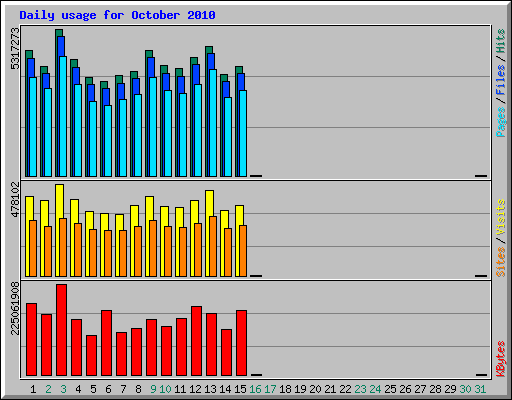This screenshot has width=512, height=400.
Task: Click the red 'KBytes' legend label
Action: tap(500, 359)
